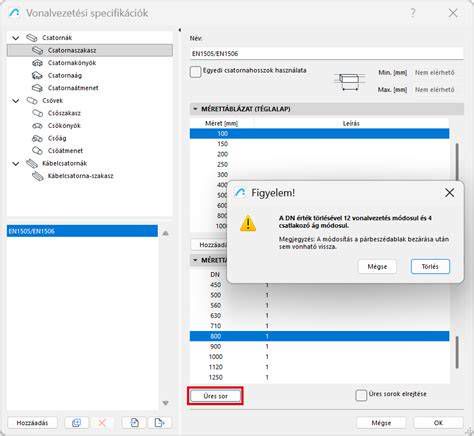The height and width of the screenshot is (436, 474).
Task: Click the Üres sor button
Action: coord(215,396)
